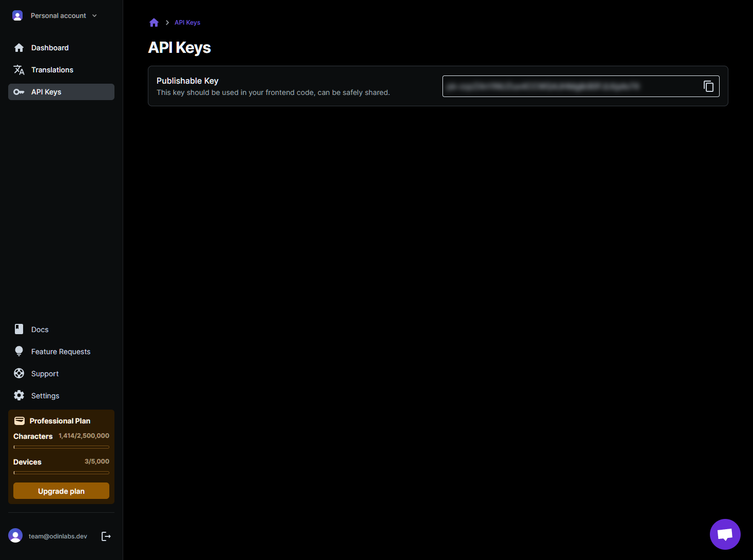Click the 1,414/2,500,000 characters count
The height and width of the screenshot is (560, 753).
(x=84, y=436)
